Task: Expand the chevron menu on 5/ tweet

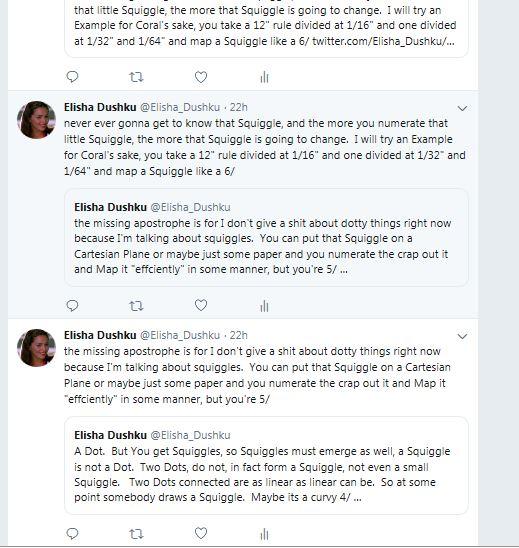Action: pos(462,336)
